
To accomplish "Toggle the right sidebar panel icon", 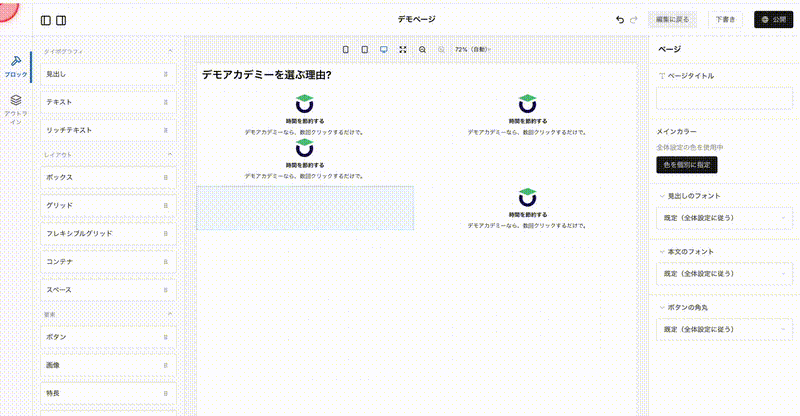I will [61, 20].
